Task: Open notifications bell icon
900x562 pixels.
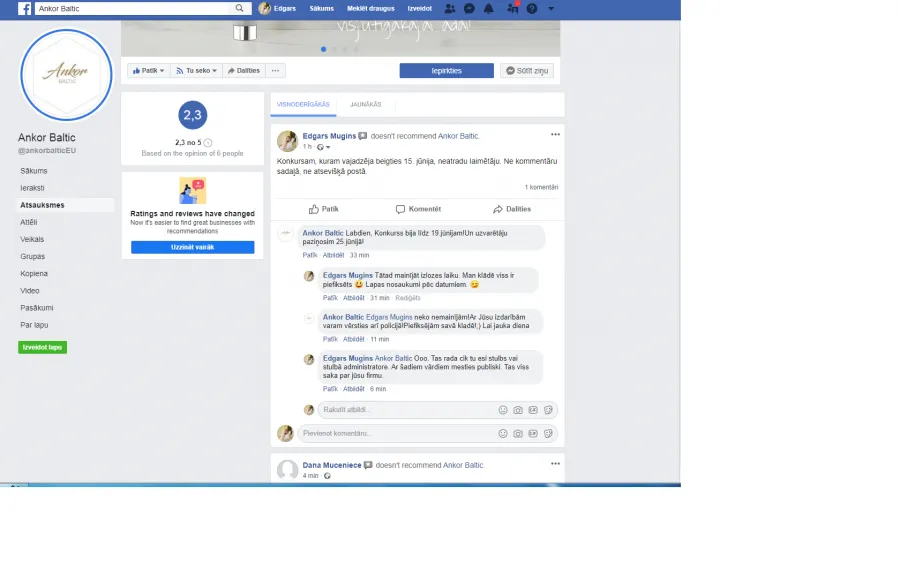Action: pos(488,9)
